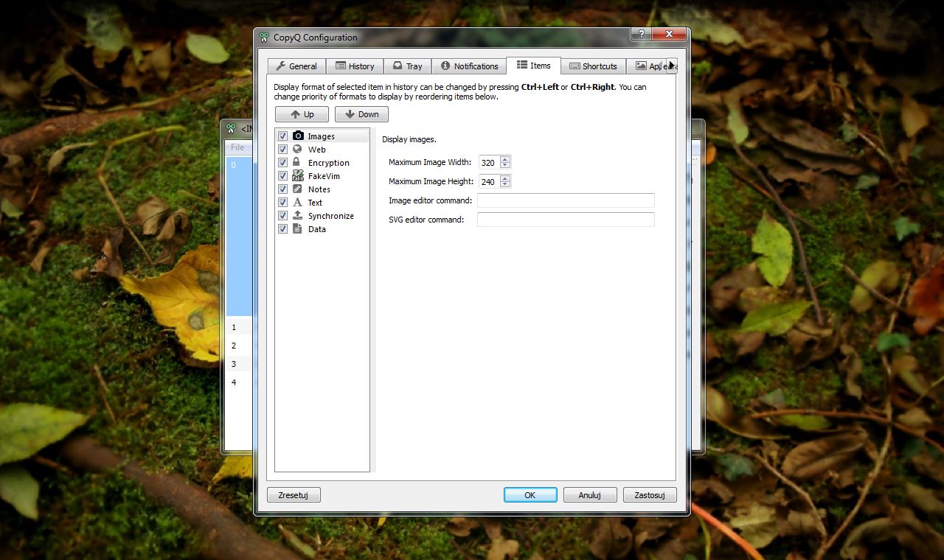This screenshot has width=944, height=560.
Task: Select highlighted row 0 in background window
Action: tap(239, 236)
